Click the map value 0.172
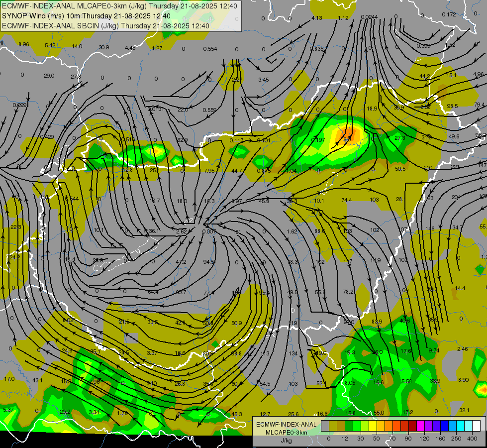The image size is (487, 448). point(449,14)
